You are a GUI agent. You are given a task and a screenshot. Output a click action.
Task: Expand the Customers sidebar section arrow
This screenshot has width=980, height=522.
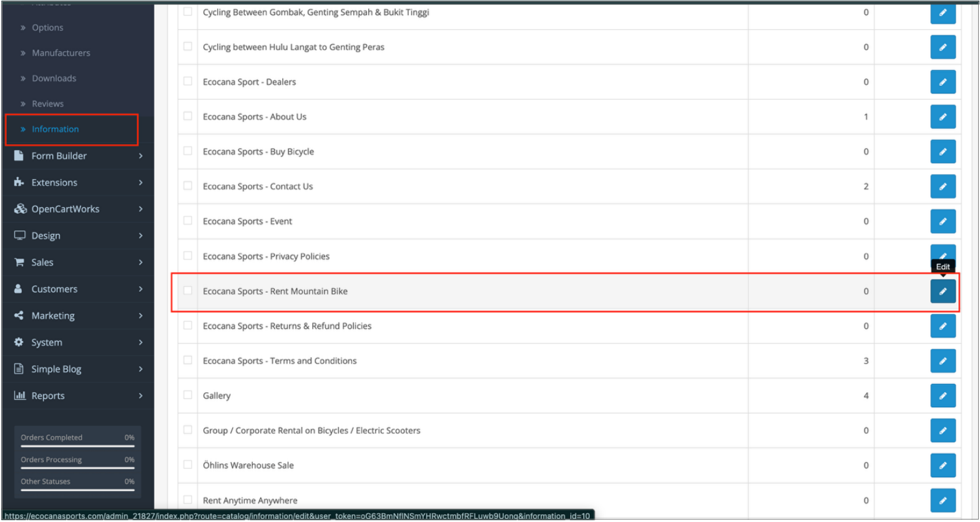pyautogui.click(x=140, y=289)
